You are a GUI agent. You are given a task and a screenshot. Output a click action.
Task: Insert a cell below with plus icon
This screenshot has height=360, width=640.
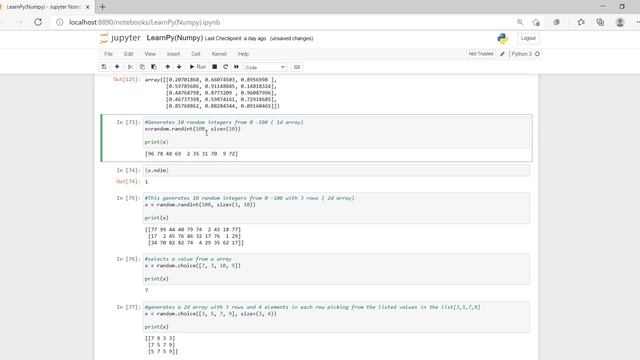coord(117,67)
